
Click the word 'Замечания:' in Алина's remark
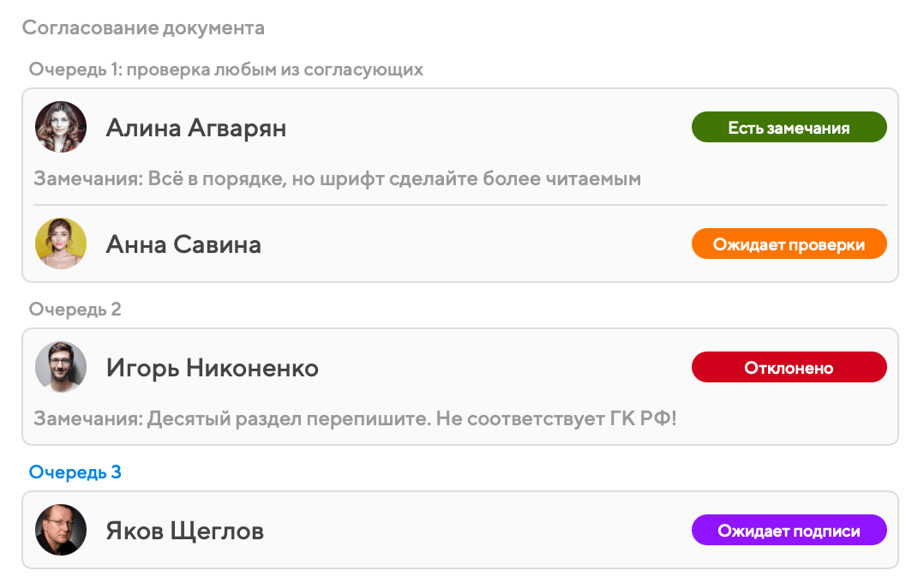tap(88, 179)
